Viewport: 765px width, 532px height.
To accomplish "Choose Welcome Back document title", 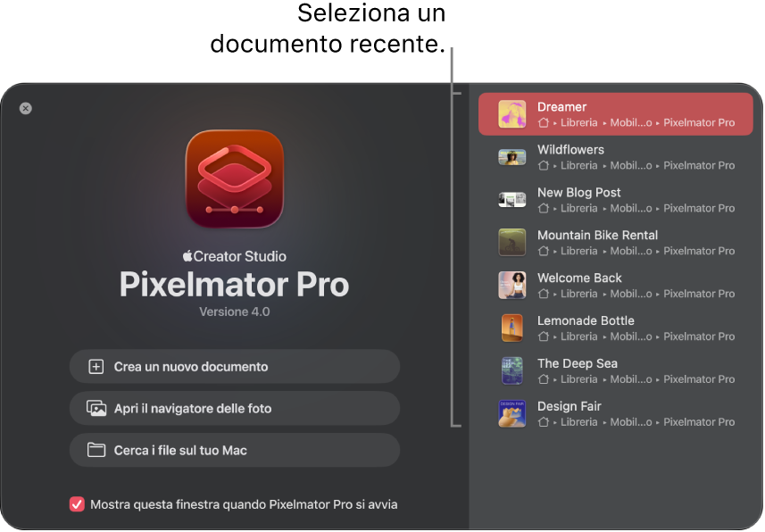I will pyautogui.click(x=579, y=278).
